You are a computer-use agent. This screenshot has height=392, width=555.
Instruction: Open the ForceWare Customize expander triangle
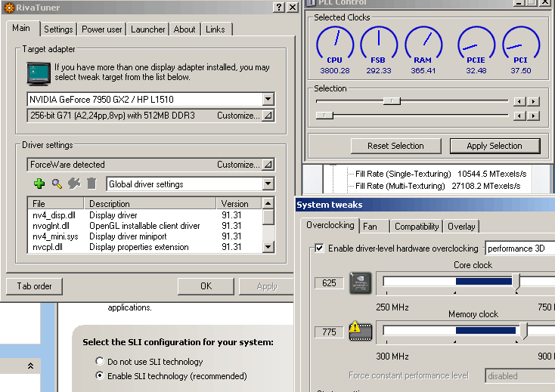pyautogui.click(x=268, y=165)
